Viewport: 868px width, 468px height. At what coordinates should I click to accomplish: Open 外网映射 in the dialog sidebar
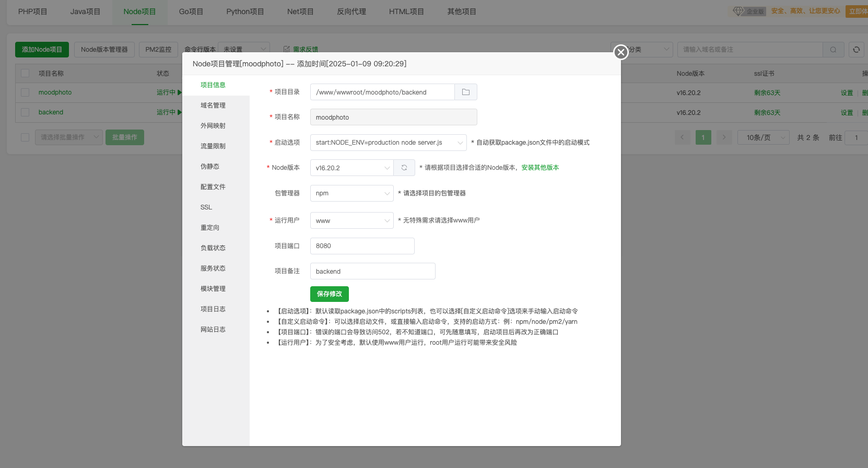coord(216,126)
